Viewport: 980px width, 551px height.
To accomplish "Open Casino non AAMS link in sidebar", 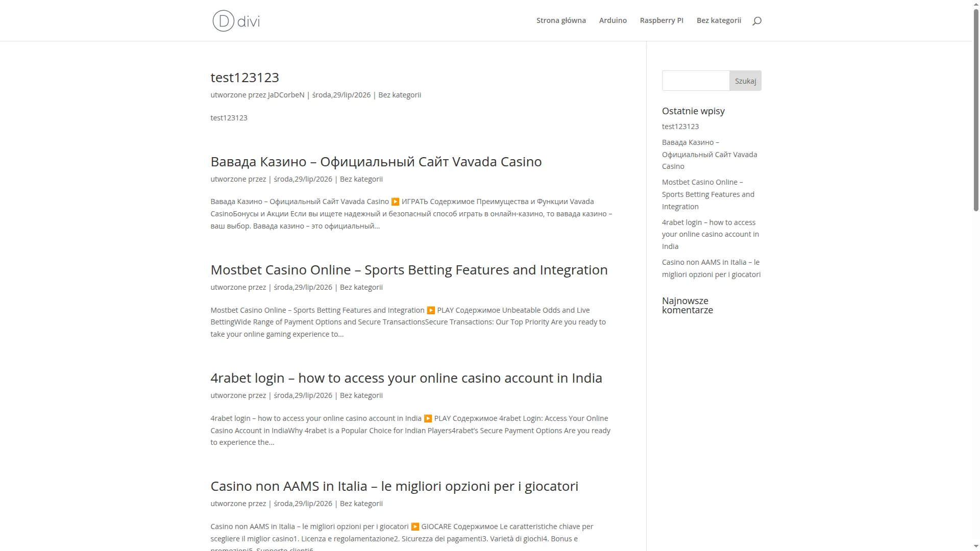I will pos(711,268).
